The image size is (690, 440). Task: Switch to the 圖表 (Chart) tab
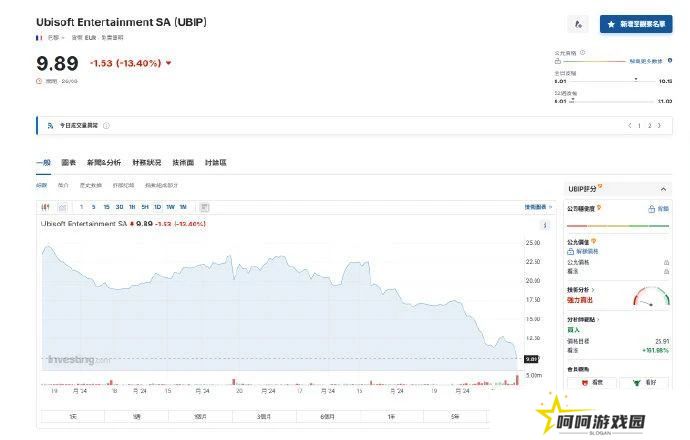click(x=69, y=162)
